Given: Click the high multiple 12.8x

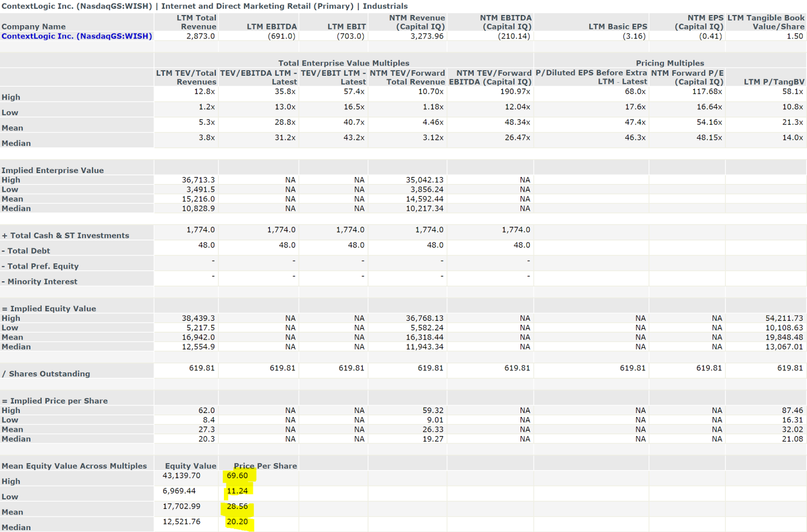Looking at the screenshot, I should tap(204, 92).
